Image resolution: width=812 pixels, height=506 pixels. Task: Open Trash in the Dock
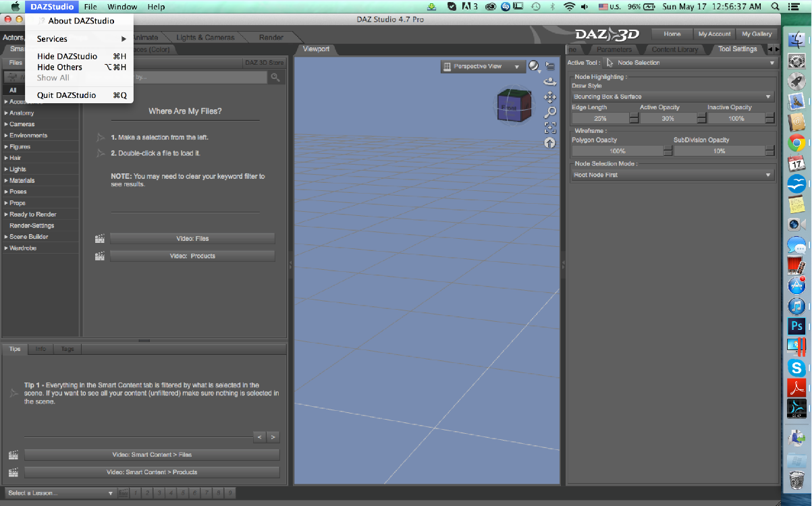click(796, 480)
